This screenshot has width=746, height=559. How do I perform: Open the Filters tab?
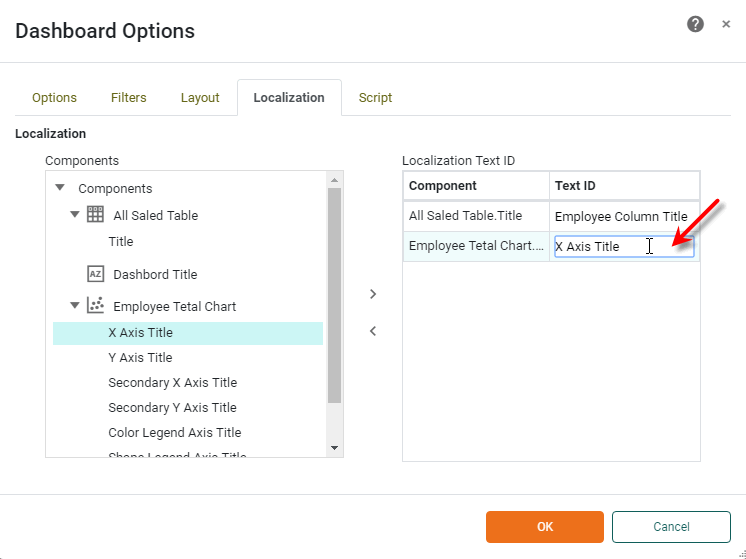pos(128,97)
